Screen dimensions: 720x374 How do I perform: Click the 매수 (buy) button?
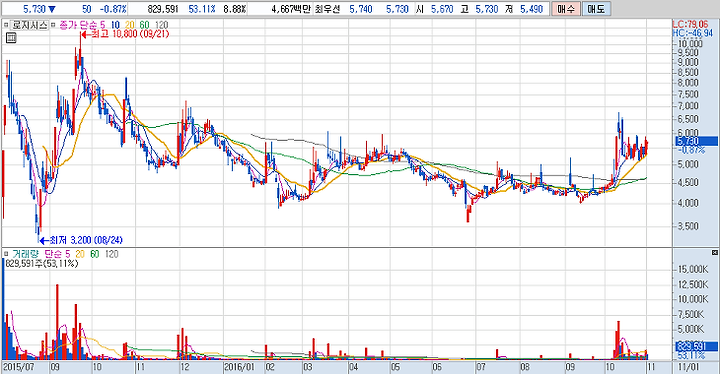pyautogui.click(x=565, y=9)
